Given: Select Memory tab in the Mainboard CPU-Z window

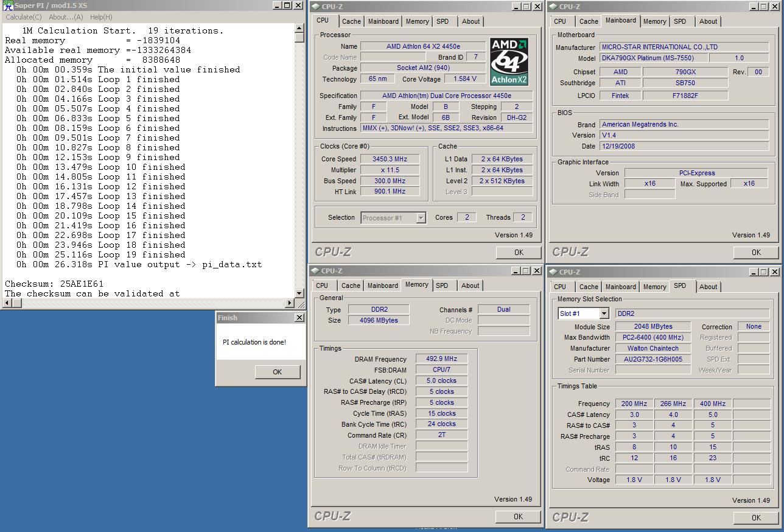Looking at the screenshot, I should (654, 21).
